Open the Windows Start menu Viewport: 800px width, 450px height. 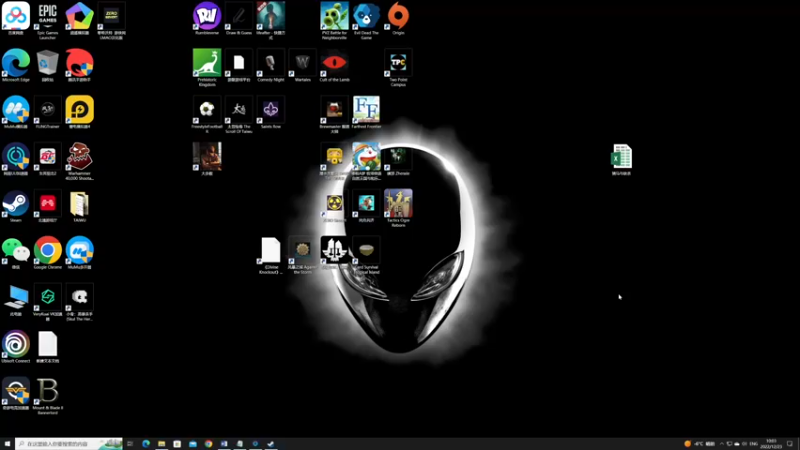point(7,443)
